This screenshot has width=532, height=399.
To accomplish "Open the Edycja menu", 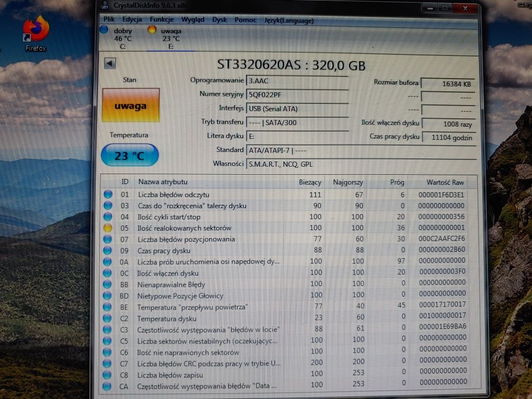I will pyautogui.click(x=132, y=20).
